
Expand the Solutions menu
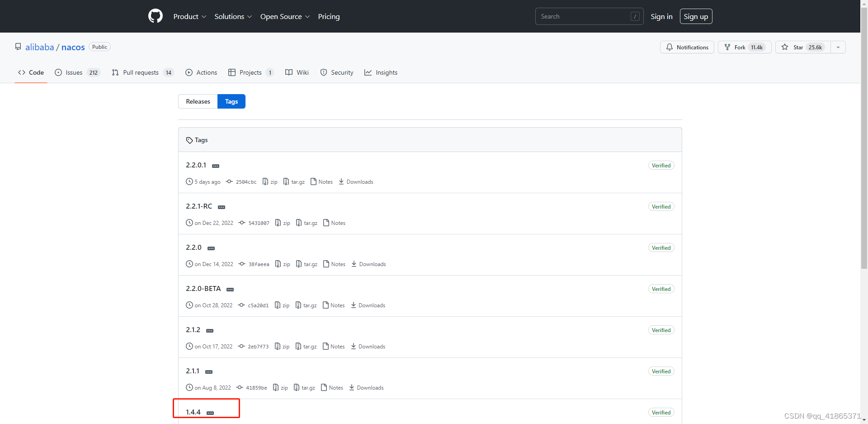(233, 16)
